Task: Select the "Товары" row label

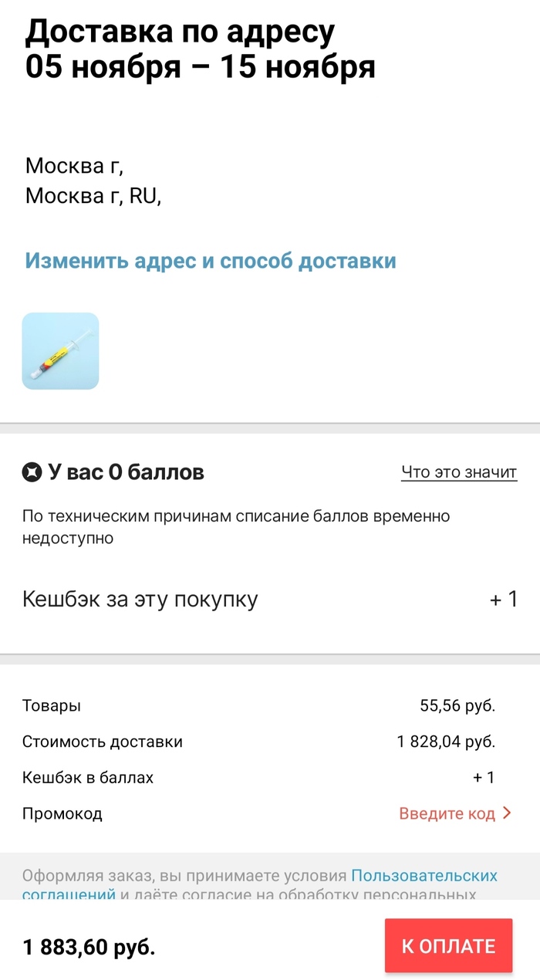Action: coord(51,705)
